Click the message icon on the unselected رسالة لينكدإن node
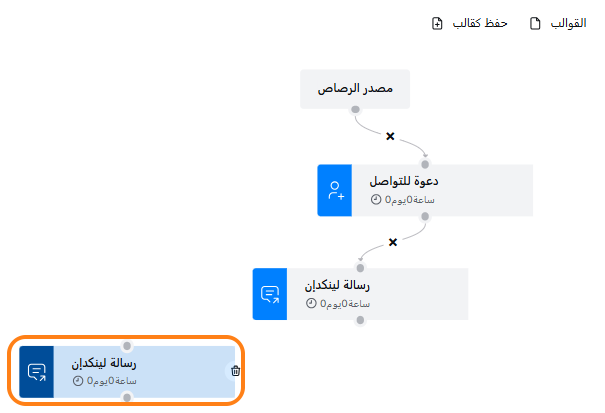Image resolution: width=605 pixels, height=413 pixels. coord(270,294)
